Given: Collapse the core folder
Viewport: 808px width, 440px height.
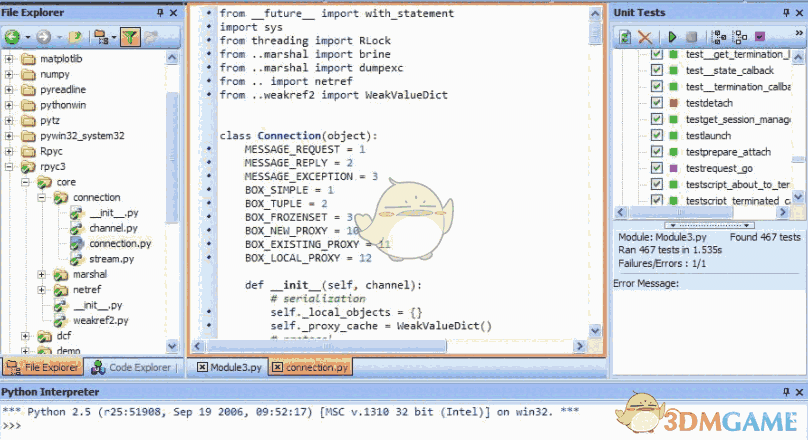Looking at the screenshot, I should 25,182.
